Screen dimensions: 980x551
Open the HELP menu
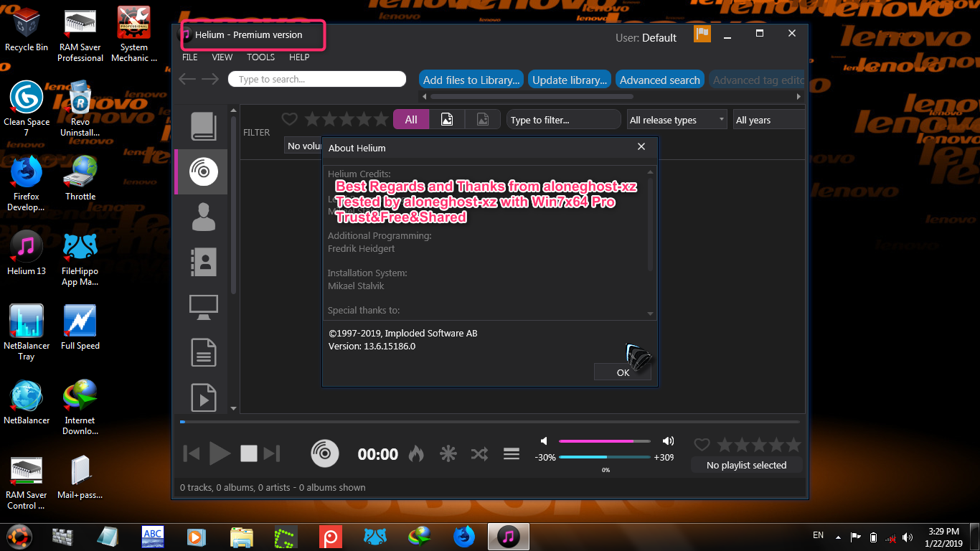(x=299, y=57)
